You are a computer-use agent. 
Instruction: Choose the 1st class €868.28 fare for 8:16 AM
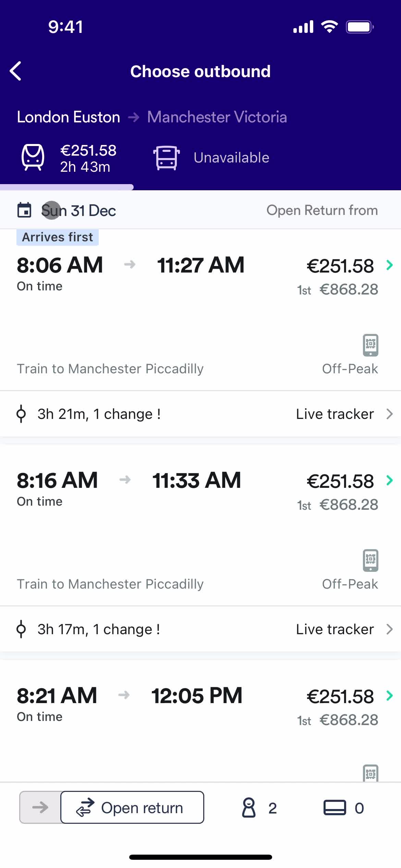click(338, 505)
